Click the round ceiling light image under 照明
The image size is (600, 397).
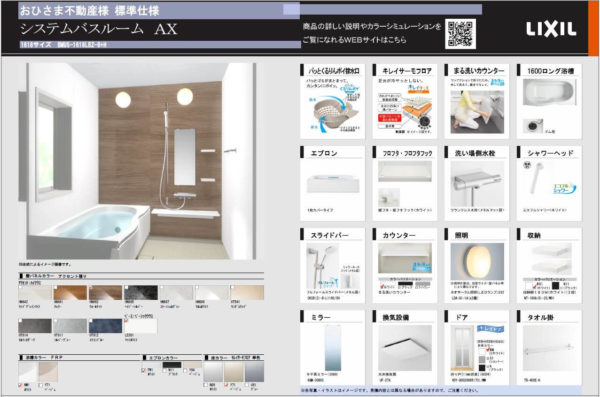click(477, 261)
